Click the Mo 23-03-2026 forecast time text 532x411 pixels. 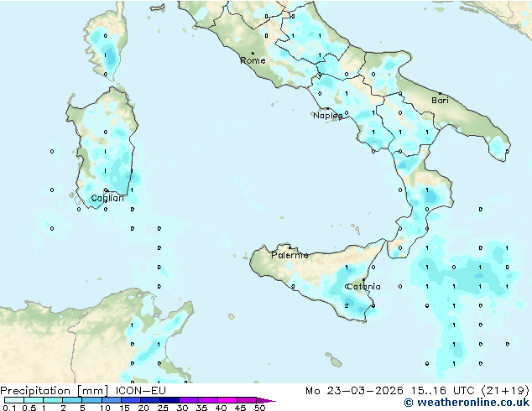417,391
